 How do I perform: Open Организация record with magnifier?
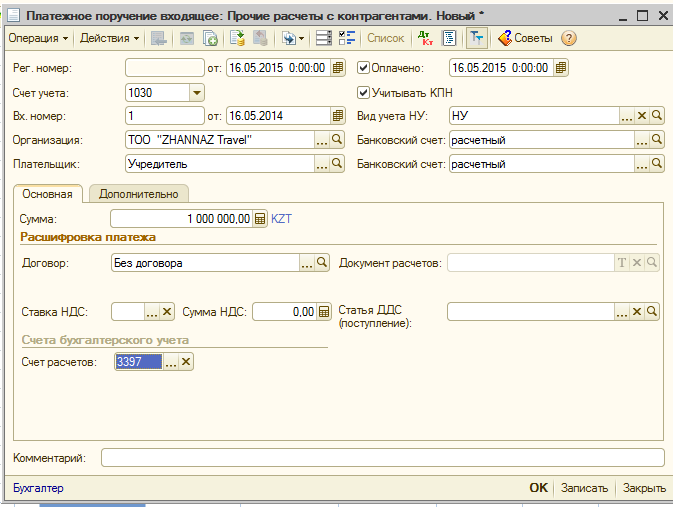point(337,140)
